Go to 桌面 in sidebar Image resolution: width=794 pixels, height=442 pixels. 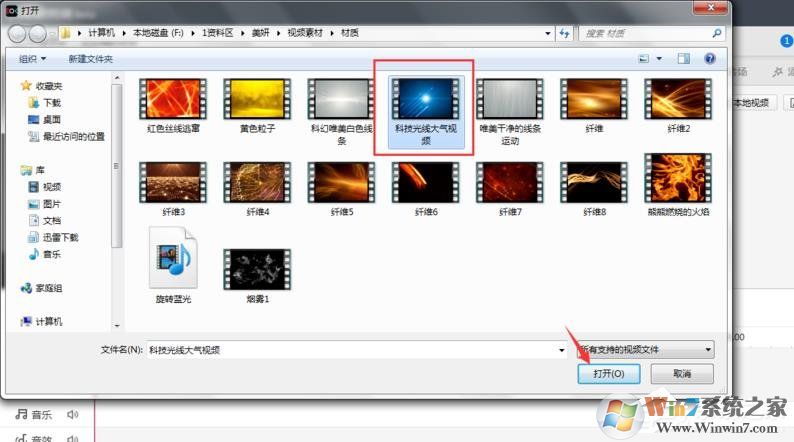coord(45,119)
